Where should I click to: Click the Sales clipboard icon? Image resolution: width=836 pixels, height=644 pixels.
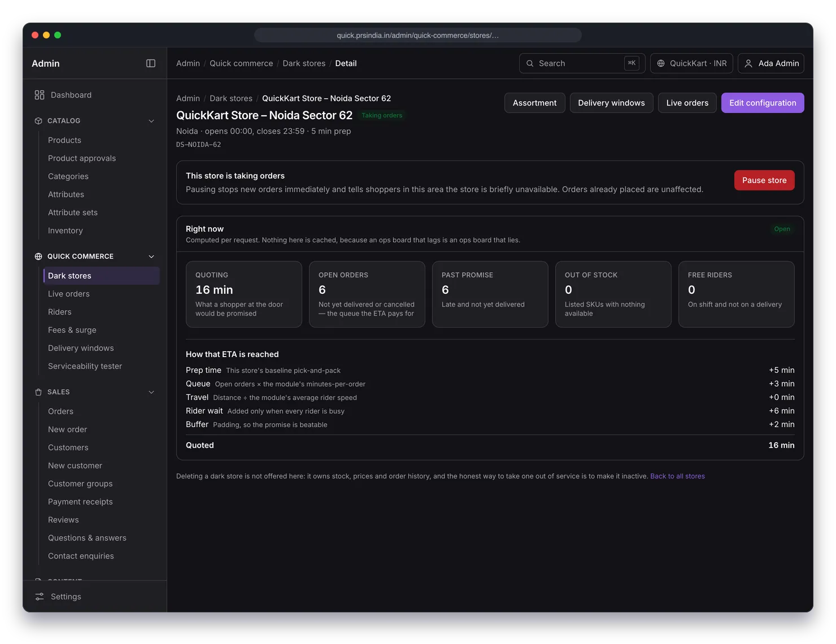38,392
